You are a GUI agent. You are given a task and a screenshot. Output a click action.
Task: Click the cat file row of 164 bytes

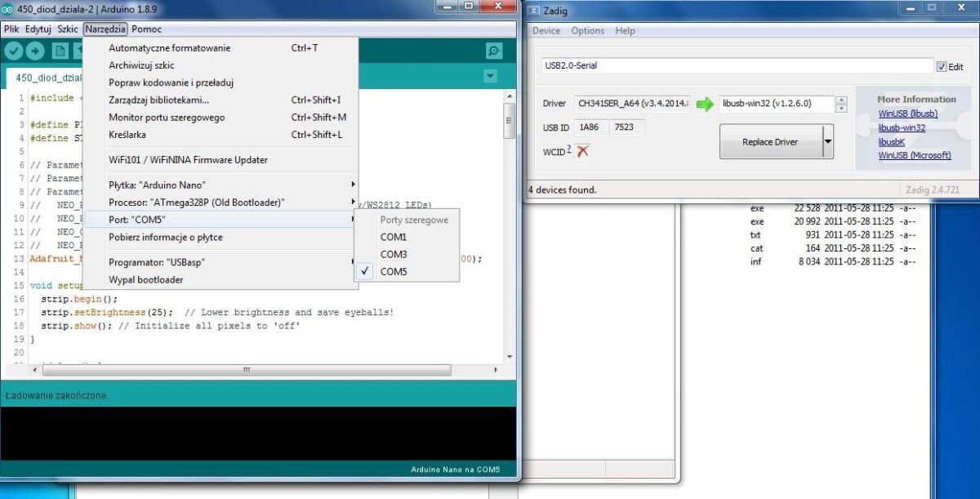tap(833, 248)
